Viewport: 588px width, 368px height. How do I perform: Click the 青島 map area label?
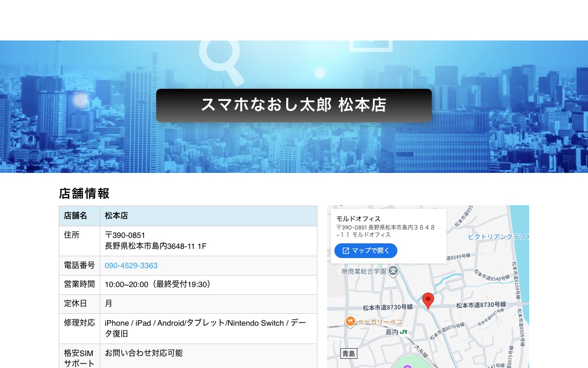(x=349, y=354)
